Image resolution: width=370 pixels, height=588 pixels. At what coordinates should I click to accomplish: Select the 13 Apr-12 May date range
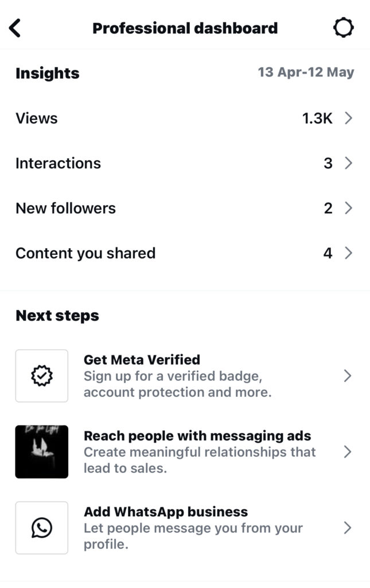point(306,72)
